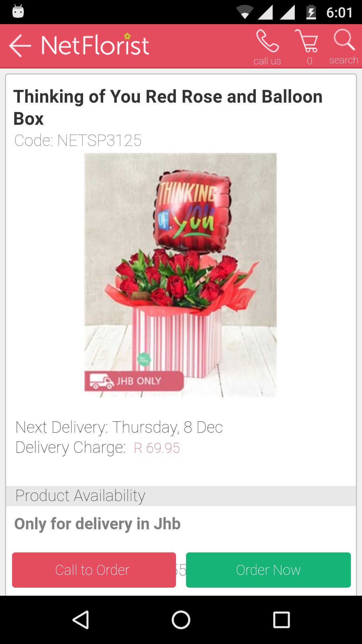Tap the product title Thinking of You
This screenshot has width=362, height=644.
pos(168,107)
